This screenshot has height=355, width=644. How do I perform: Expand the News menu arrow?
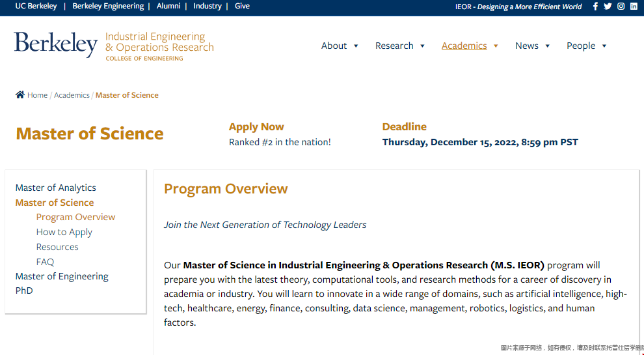coord(547,46)
